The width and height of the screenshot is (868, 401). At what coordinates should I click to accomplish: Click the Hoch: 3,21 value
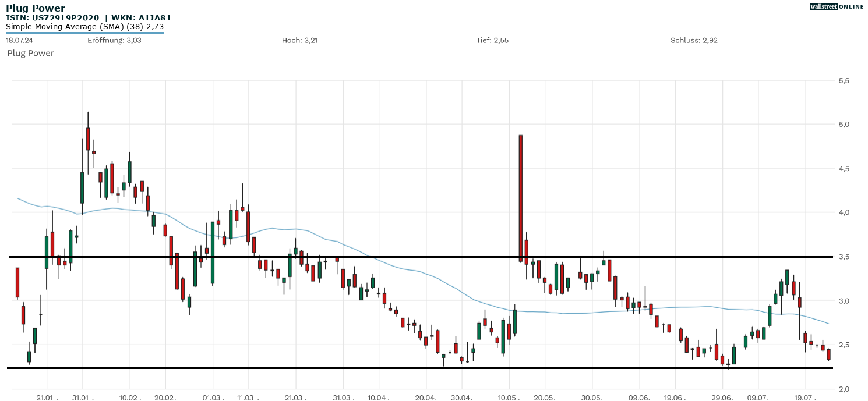tap(299, 40)
